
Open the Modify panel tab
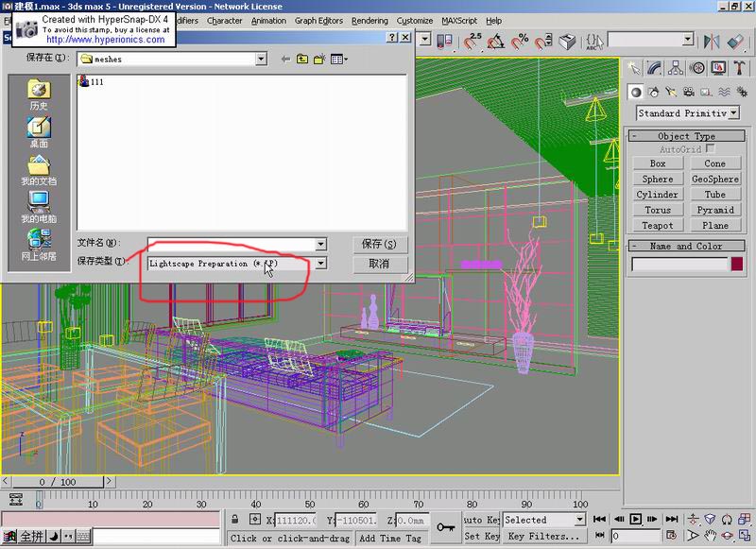(x=655, y=68)
